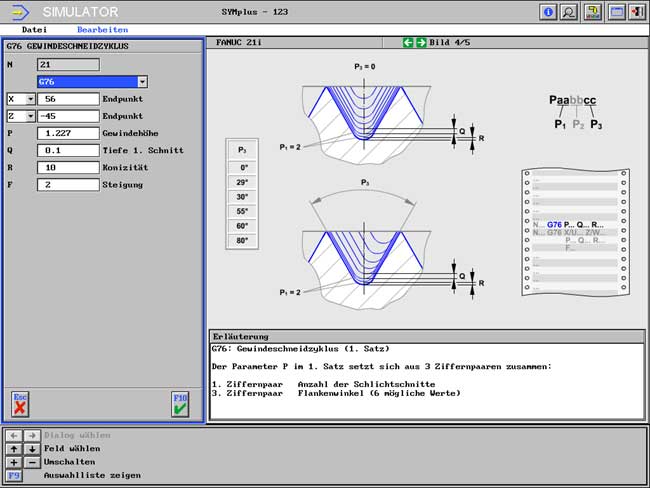
Task: Click the blue info icon in toolbar
Action: click(548, 12)
